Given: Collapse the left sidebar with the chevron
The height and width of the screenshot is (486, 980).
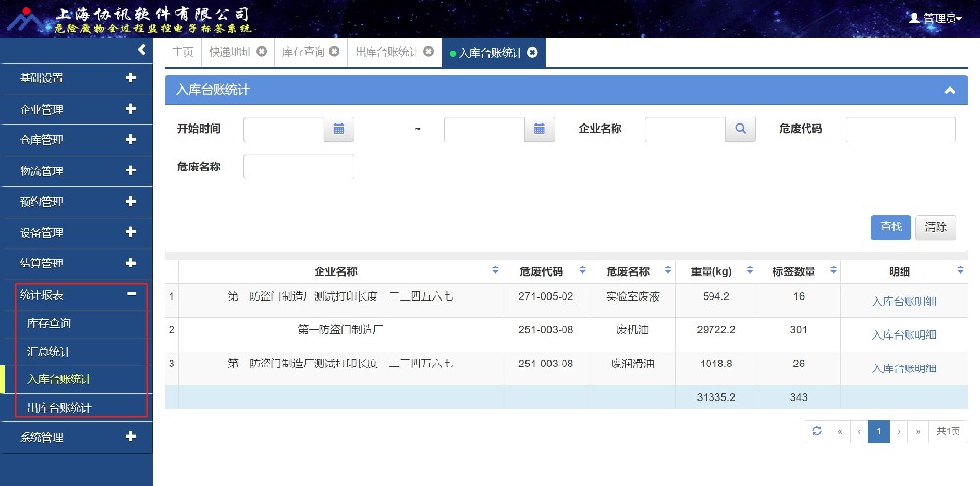Looking at the screenshot, I should click(142, 49).
